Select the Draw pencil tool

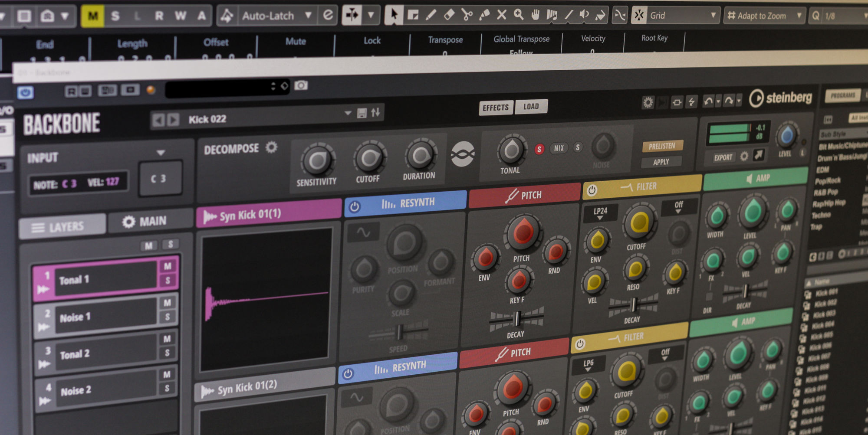click(x=431, y=15)
